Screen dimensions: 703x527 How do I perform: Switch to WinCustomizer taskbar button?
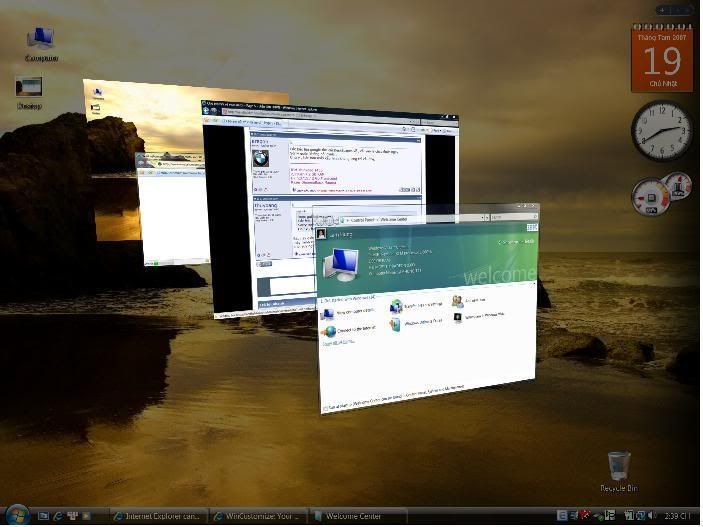click(257, 516)
